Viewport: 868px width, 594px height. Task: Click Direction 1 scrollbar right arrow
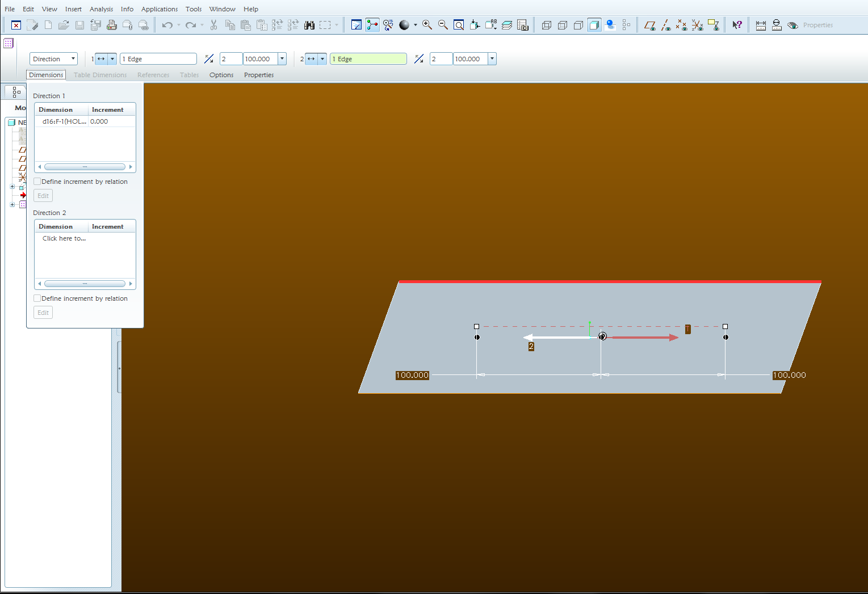(131, 167)
